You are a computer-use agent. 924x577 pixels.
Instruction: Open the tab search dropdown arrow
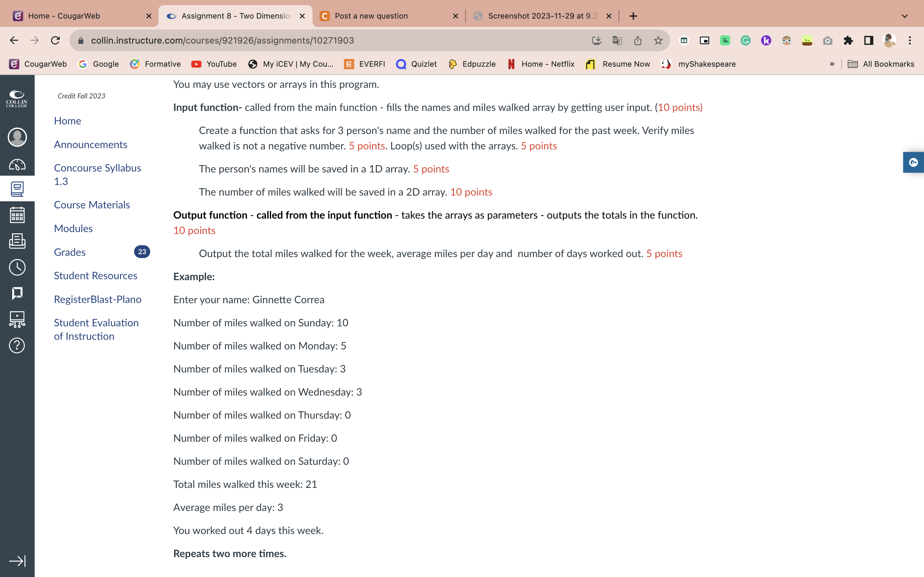(904, 16)
